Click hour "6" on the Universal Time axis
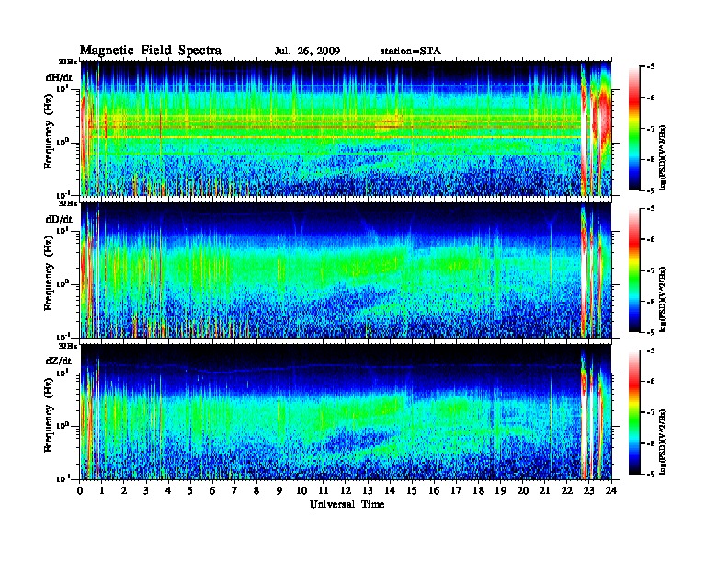 point(212,490)
